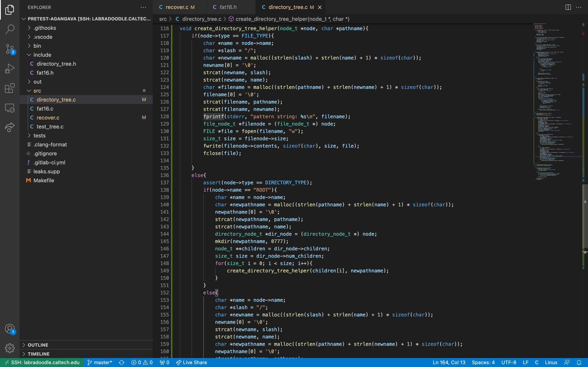Open Run and Debug view
This screenshot has width=588, height=367.
pos(10,69)
